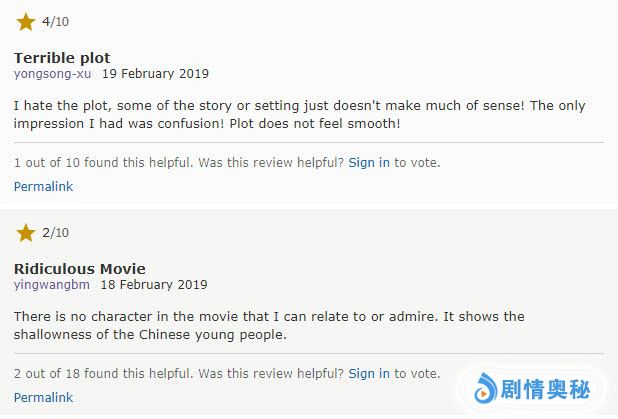Click the gold star beside 4/10 rating
This screenshot has width=618, height=419.
(x=25, y=21)
